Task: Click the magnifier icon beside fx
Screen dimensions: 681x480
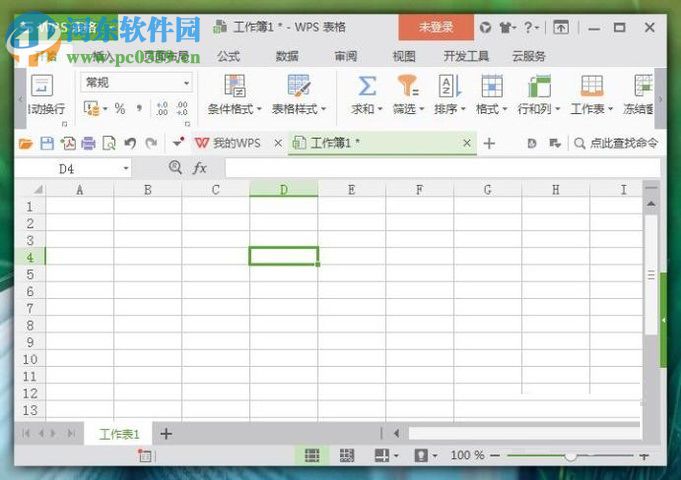Action: [175, 167]
